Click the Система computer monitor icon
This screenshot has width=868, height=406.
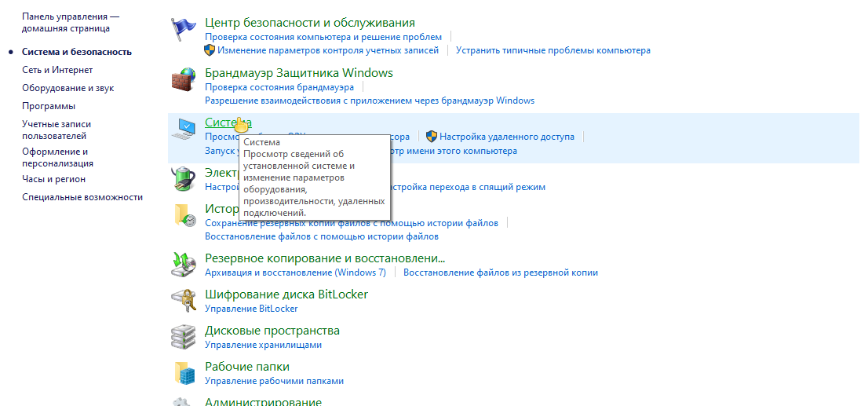[x=183, y=129]
